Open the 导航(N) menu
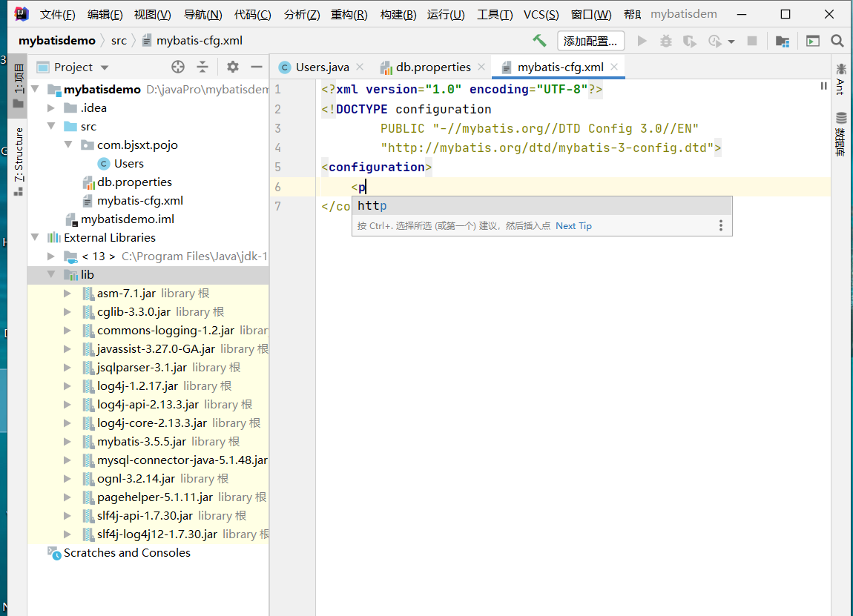Viewport: 853px width, 616px height. pyautogui.click(x=203, y=14)
